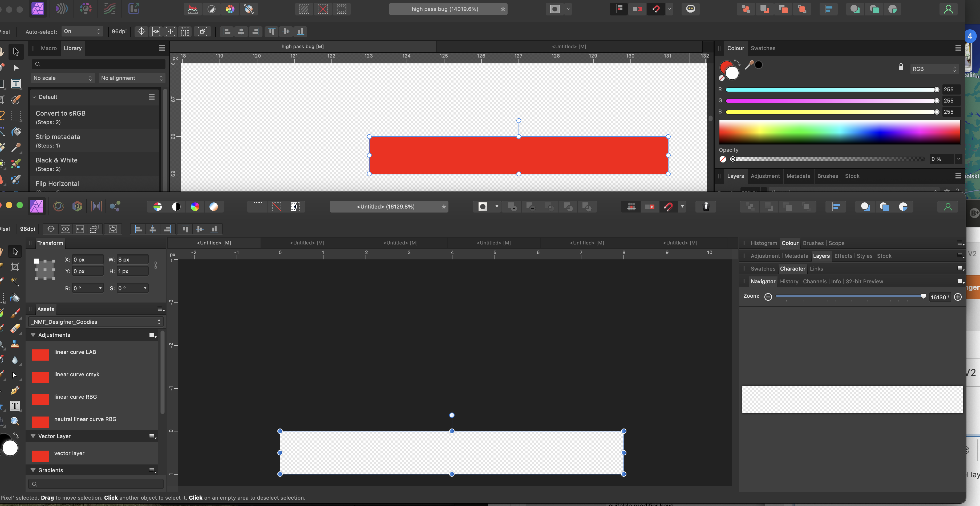980x506 pixels.
Task: Open Develop Persona in high pass bug window
Action: pos(86,9)
